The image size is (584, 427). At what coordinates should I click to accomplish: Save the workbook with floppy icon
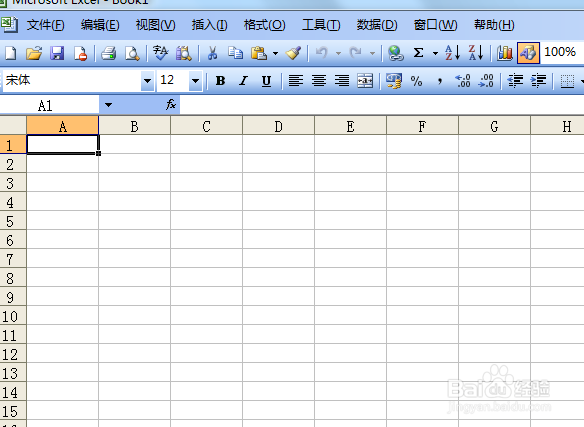(x=57, y=53)
